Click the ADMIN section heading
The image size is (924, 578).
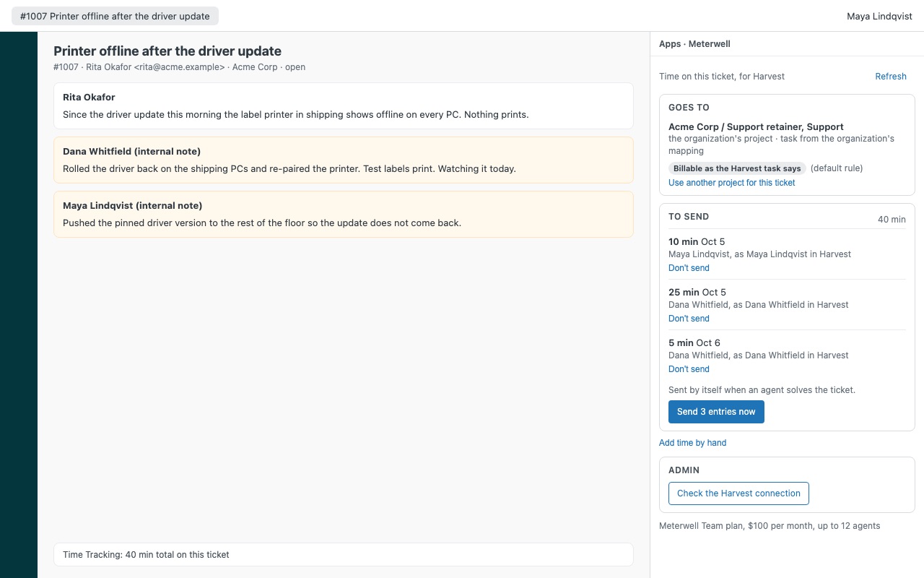[684, 470]
